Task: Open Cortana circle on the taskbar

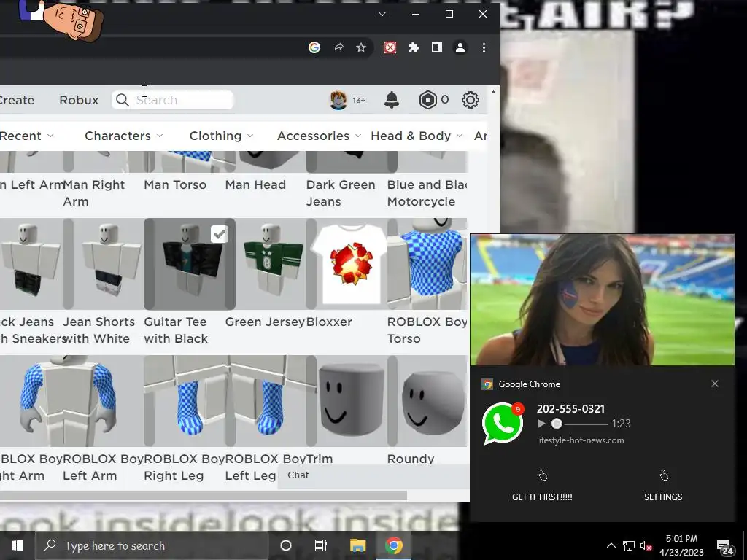Action: [x=286, y=545]
